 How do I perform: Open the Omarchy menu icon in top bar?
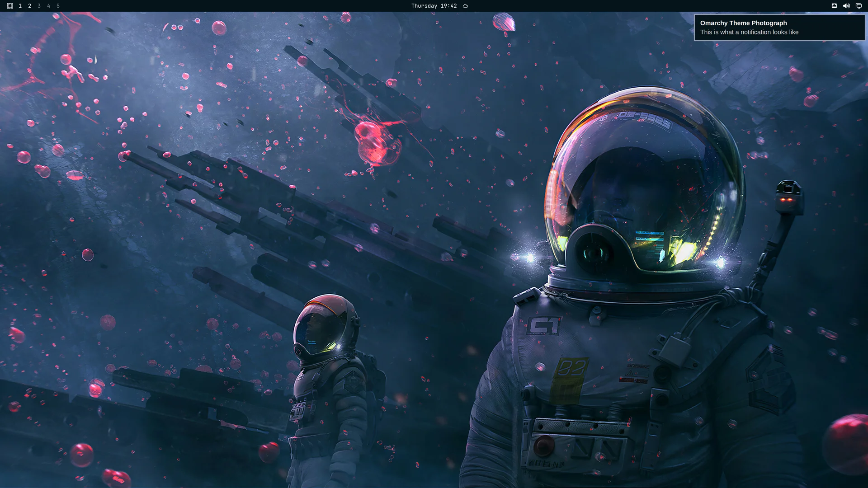tap(10, 6)
